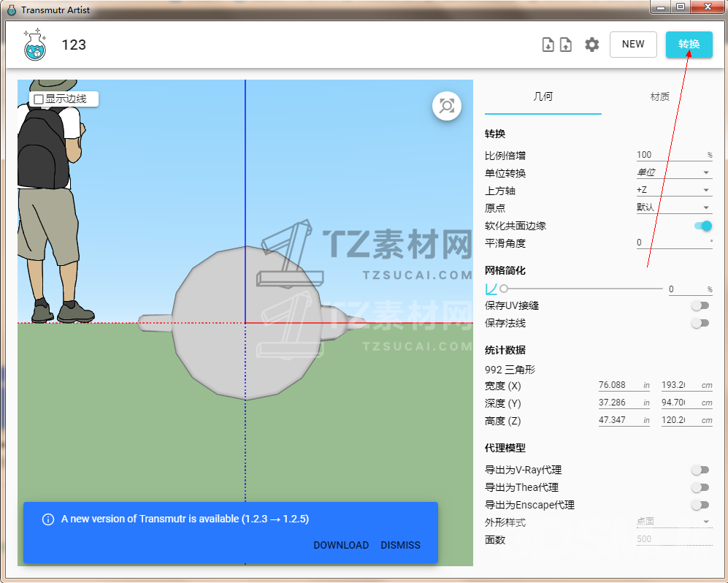Click the zoom extents viewport icon
Viewport: 728px width, 583px height.
pyautogui.click(x=447, y=106)
